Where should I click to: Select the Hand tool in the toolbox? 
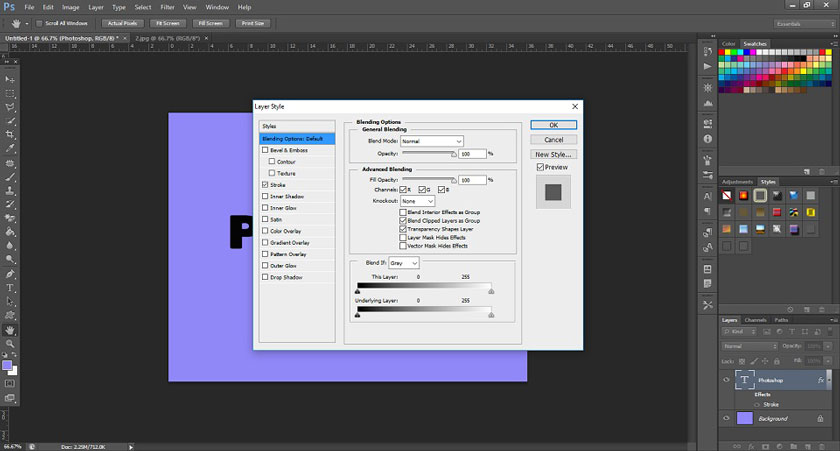tap(10, 330)
